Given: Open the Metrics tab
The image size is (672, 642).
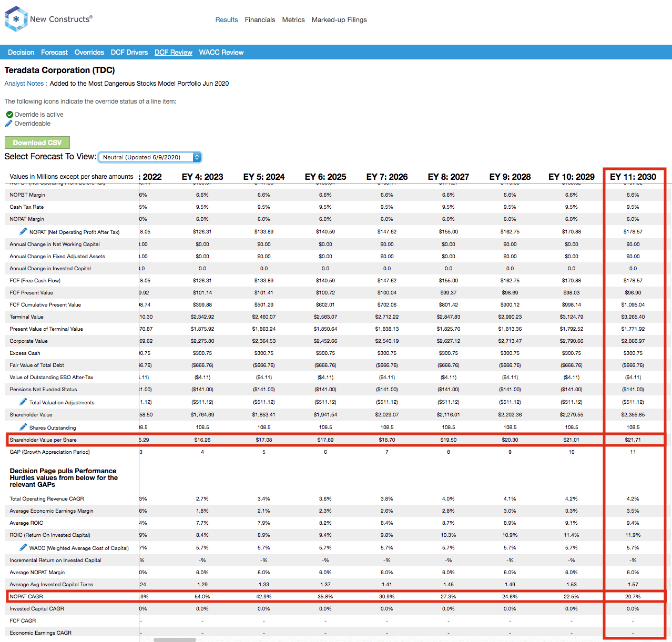Looking at the screenshot, I should [x=293, y=19].
